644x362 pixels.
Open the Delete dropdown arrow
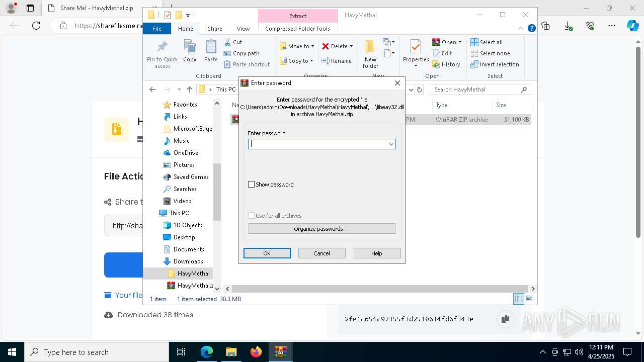pos(351,46)
